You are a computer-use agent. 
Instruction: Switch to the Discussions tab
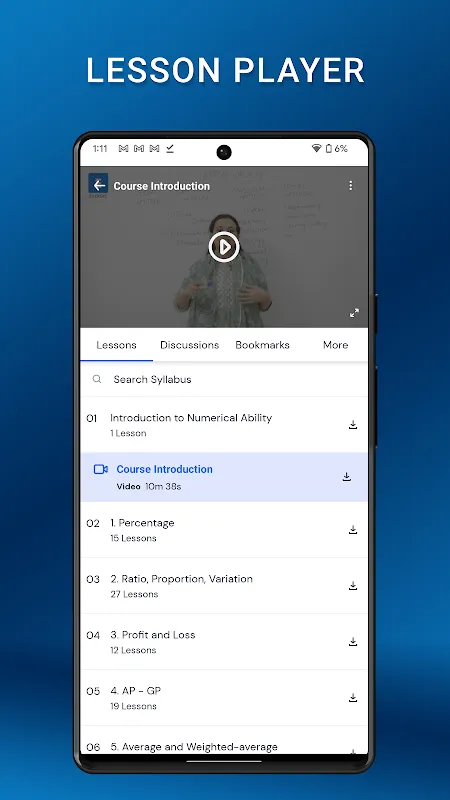189,345
